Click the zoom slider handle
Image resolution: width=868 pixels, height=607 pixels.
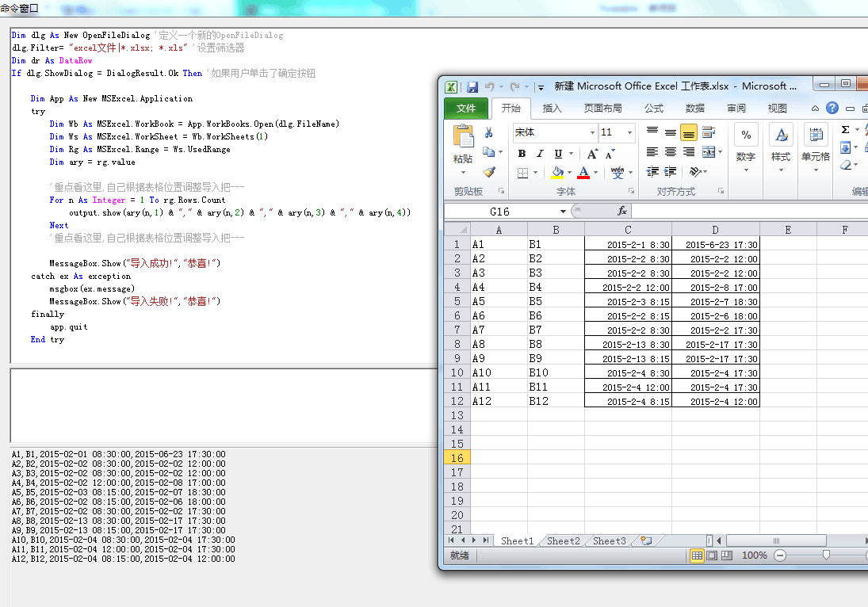pos(826,555)
